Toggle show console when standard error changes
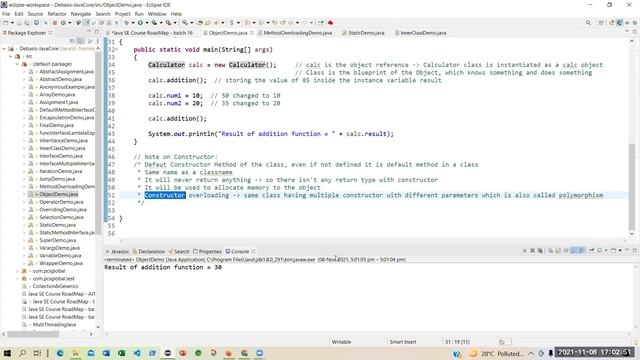The height and width of the screenshot is (360, 640). [x=581, y=251]
